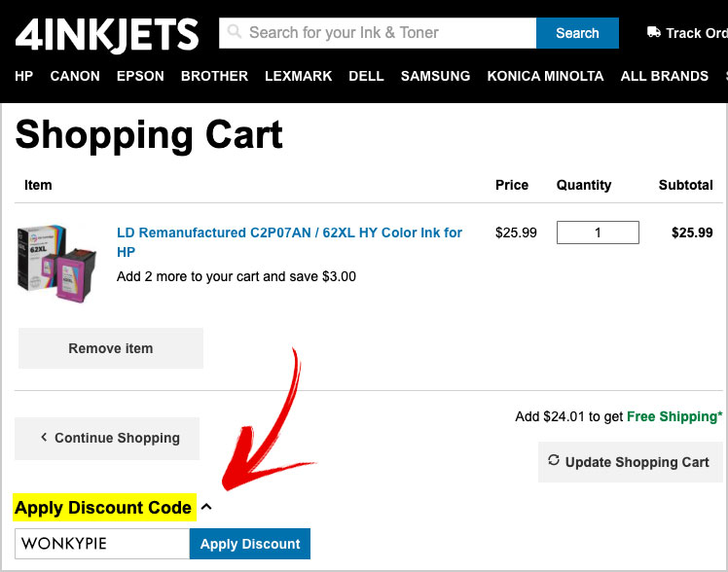This screenshot has width=728, height=572.
Task: Click the Track Order truck icon
Action: click(x=654, y=32)
